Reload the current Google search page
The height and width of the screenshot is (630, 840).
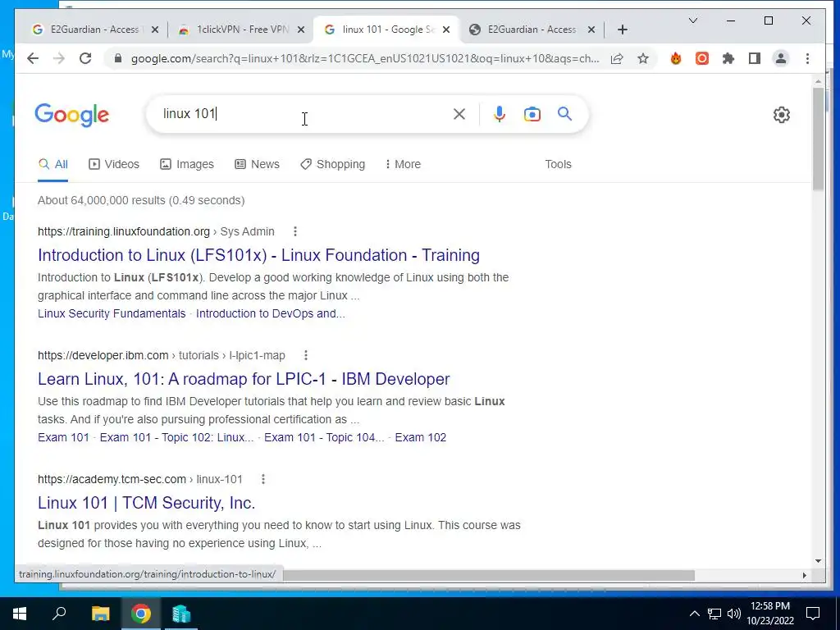click(x=85, y=58)
